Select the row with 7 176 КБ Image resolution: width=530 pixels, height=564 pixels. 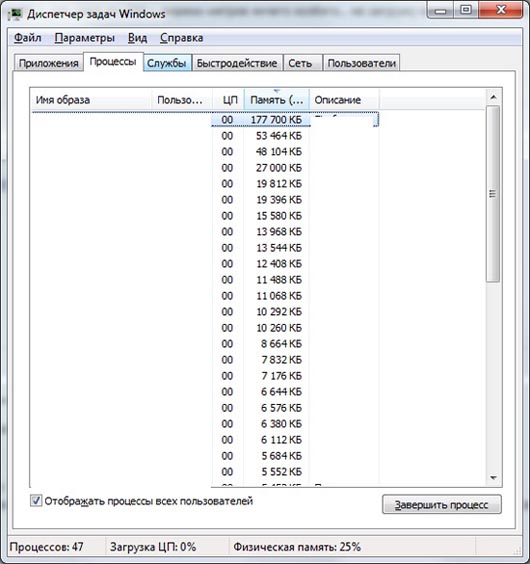tap(205, 376)
